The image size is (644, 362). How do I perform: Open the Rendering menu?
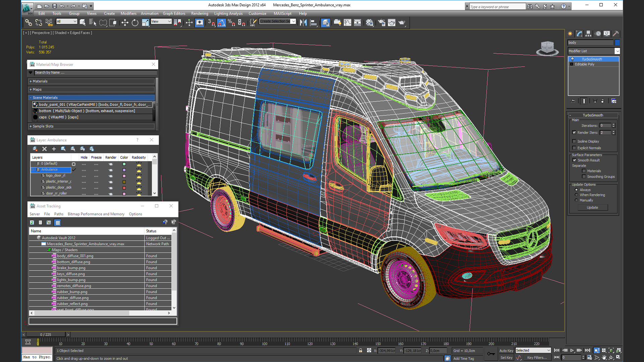200,13
